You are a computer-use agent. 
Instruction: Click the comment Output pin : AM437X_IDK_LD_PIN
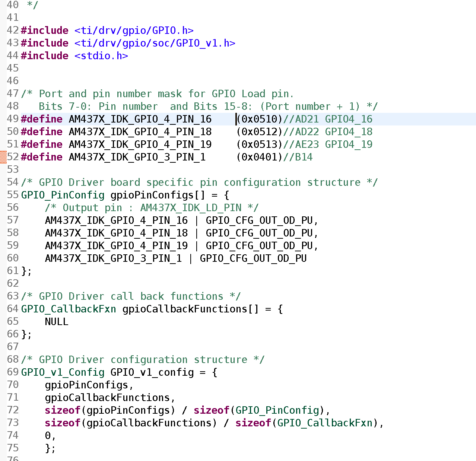tap(152, 208)
